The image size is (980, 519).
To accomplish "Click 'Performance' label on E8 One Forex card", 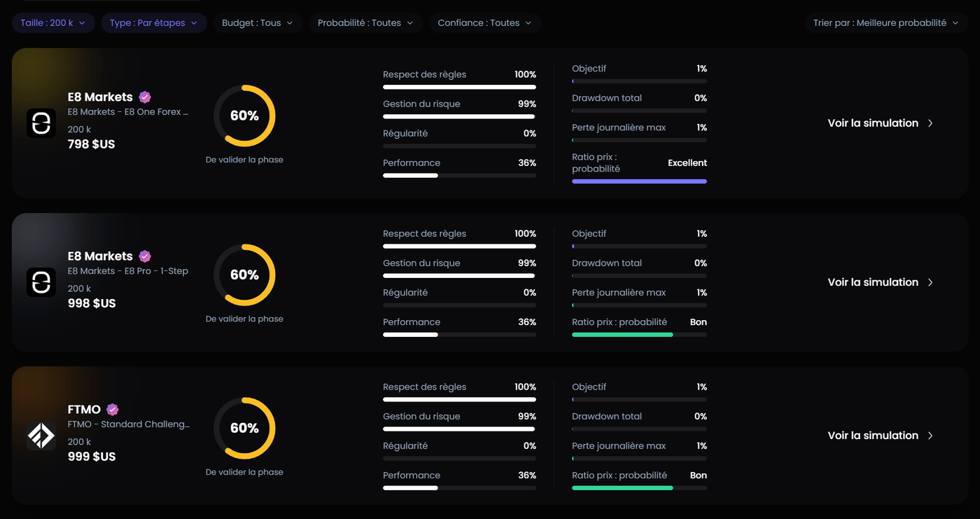I will click(412, 163).
